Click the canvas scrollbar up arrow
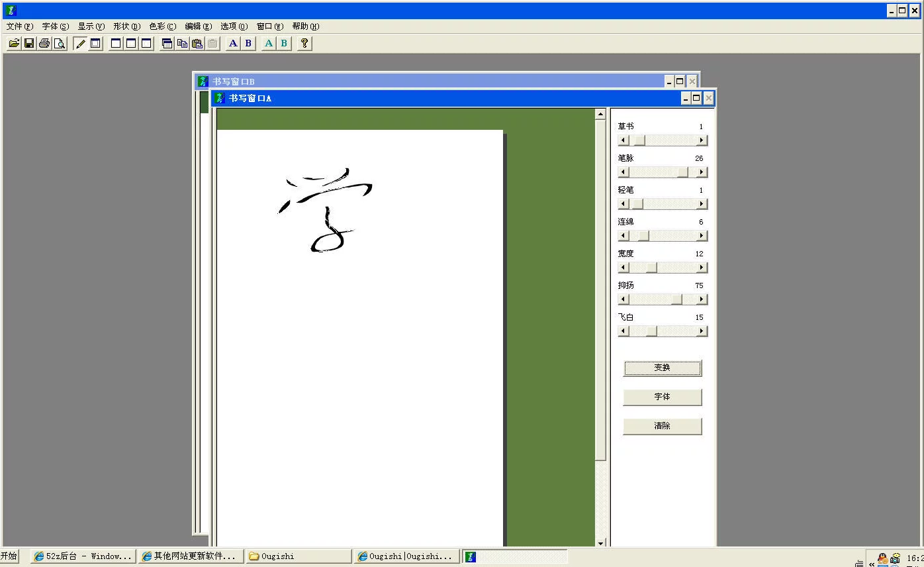Image resolution: width=924 pixels, height=567 pixels. click(x=600, y=114)
